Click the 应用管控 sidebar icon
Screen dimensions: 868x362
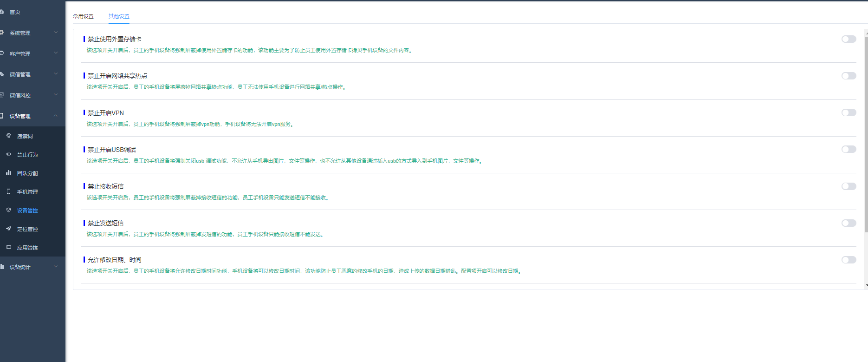click(x=8, y=247)
